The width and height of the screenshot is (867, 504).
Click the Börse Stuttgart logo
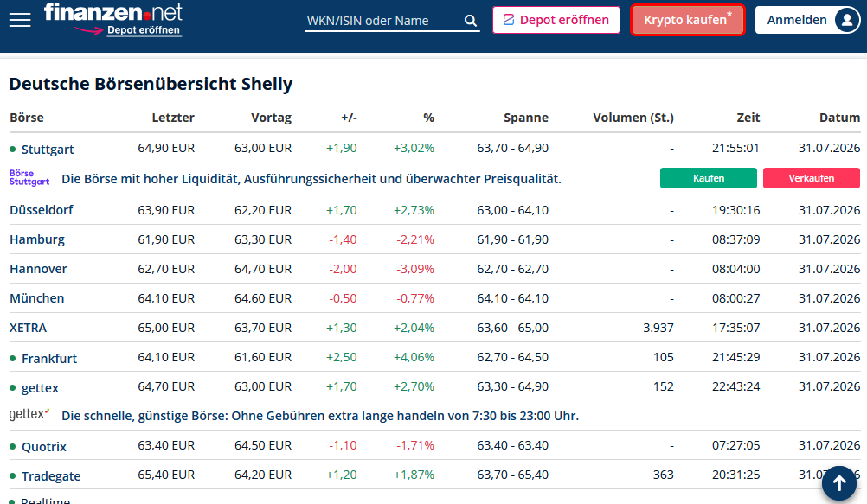coord(29,177)
